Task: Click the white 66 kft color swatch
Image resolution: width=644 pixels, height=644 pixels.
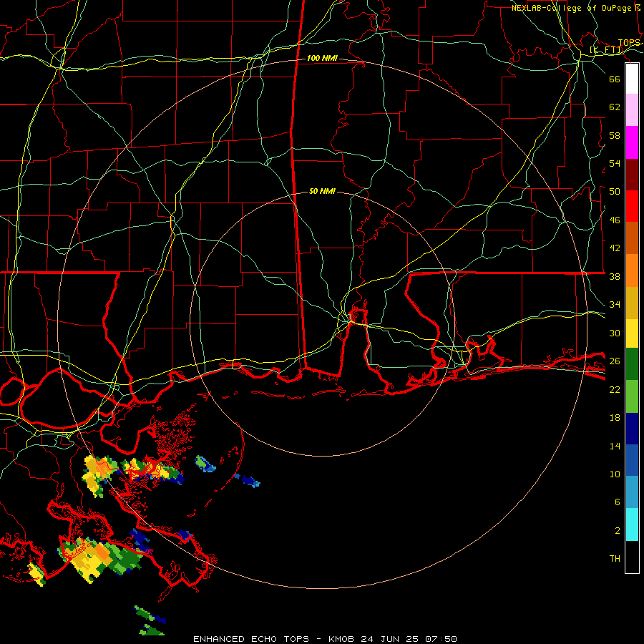Action: click(632, 79)
